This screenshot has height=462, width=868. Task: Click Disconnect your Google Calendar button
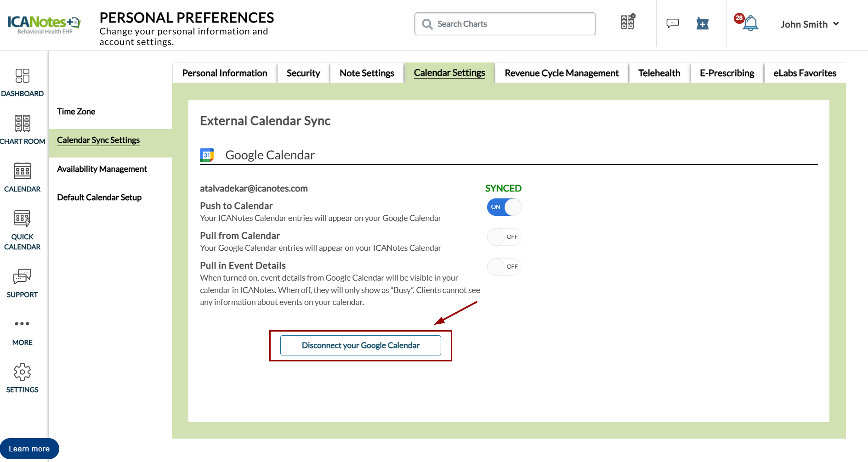[361, 345]
